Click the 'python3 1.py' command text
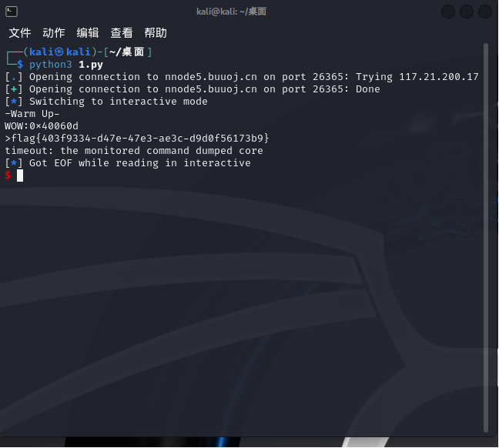The height and width of the screenshot is (448, 499). [x=65, y=65]
